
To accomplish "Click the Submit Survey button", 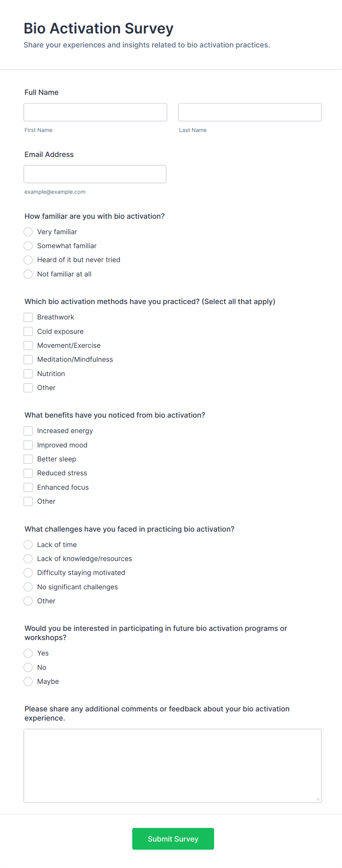I will click(x=173, y=839).
